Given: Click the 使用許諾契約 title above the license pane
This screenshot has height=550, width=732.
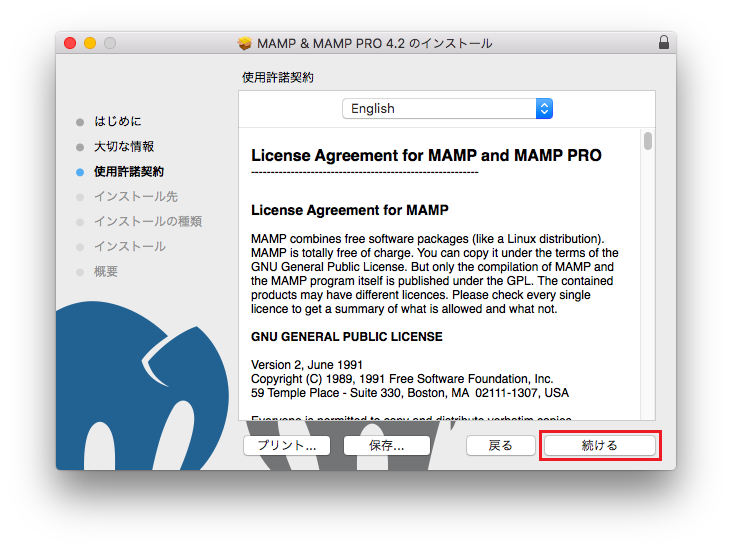Looking at the screenshot, I should 278,78.
